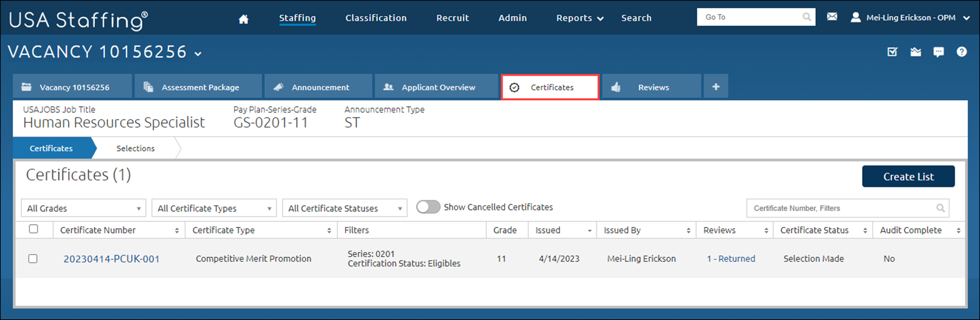Viewport: 980px width, 320px height.
Task: Click the Competitive Merit Promotion cell
Action: [253, 258]
